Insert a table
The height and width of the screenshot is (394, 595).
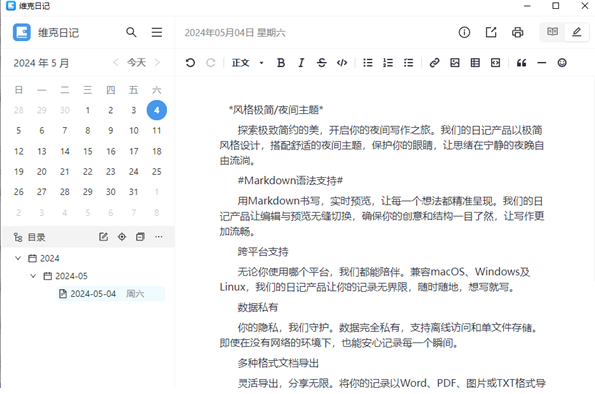click(475, 63)
